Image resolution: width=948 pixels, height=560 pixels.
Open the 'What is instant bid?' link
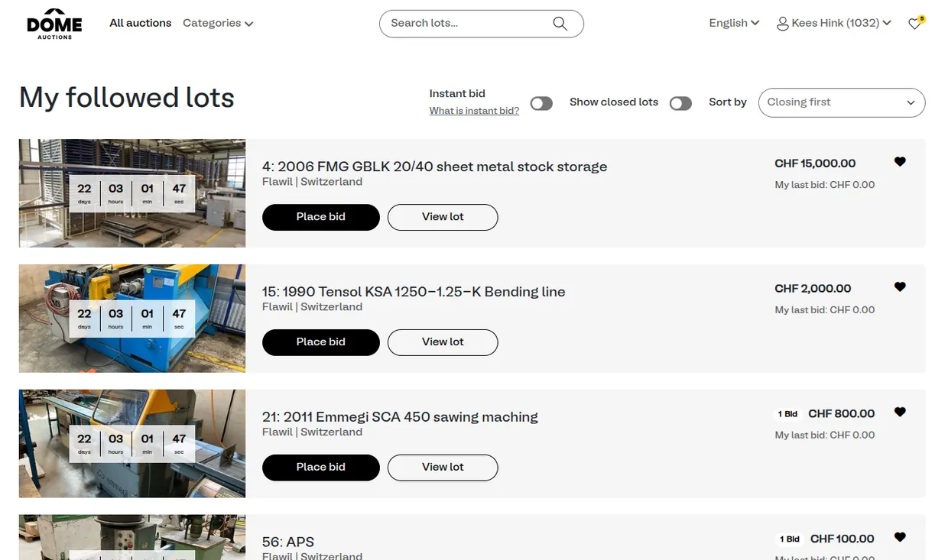[x=474, y=111]
